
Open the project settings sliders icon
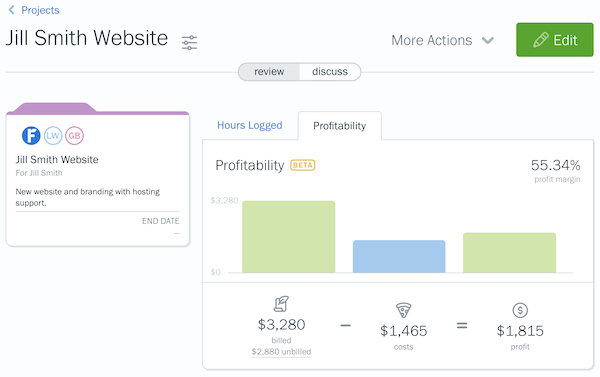pos(189,42)
